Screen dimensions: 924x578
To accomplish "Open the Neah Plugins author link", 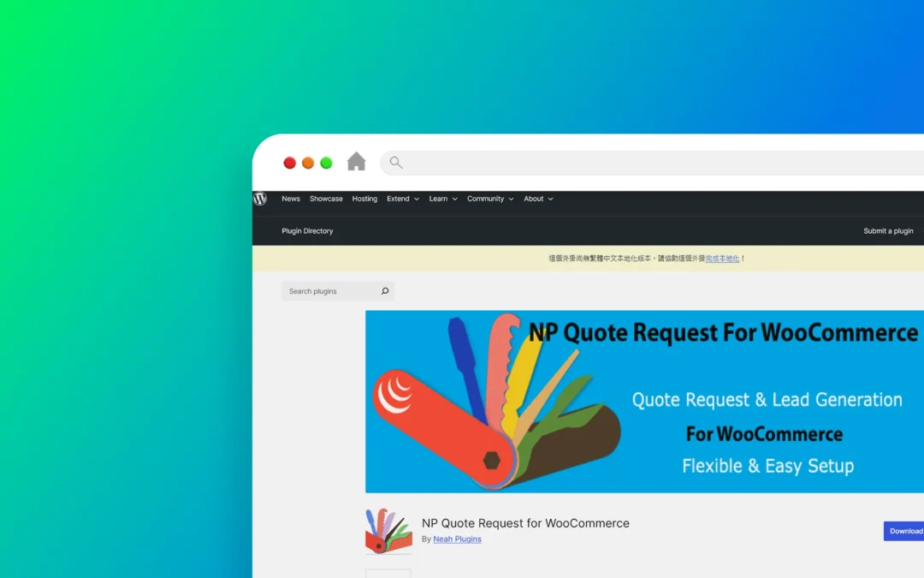I will coord(457,539).
